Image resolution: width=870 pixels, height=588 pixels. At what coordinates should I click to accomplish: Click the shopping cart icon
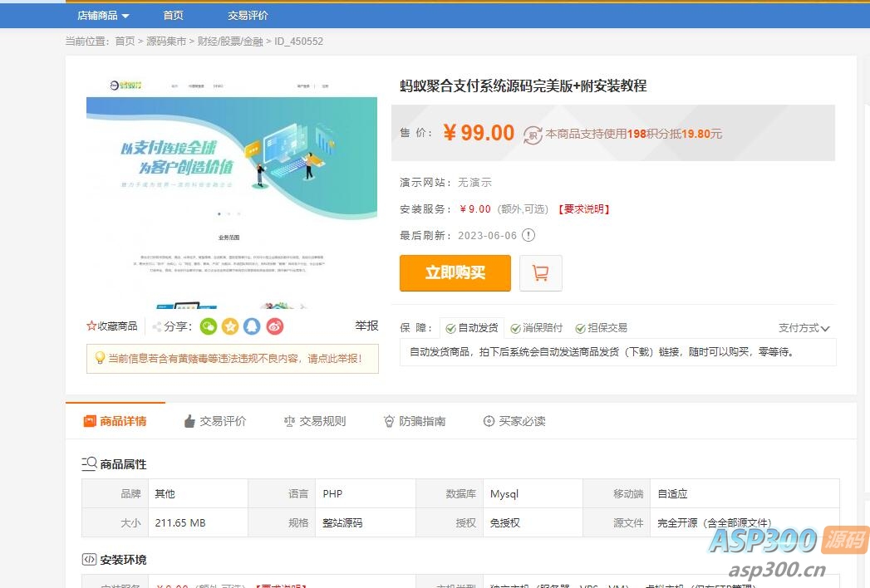click(x=540, y=272)
